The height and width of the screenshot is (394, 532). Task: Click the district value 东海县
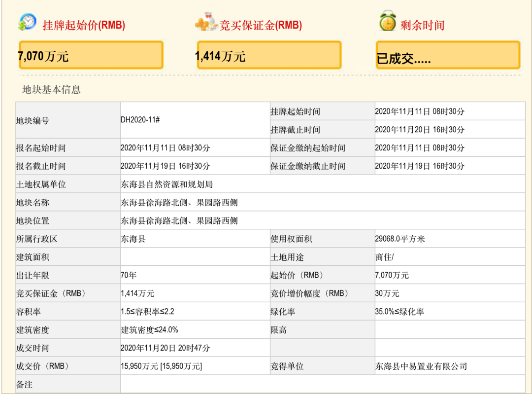pyautogui.click(x=133, y=239)
